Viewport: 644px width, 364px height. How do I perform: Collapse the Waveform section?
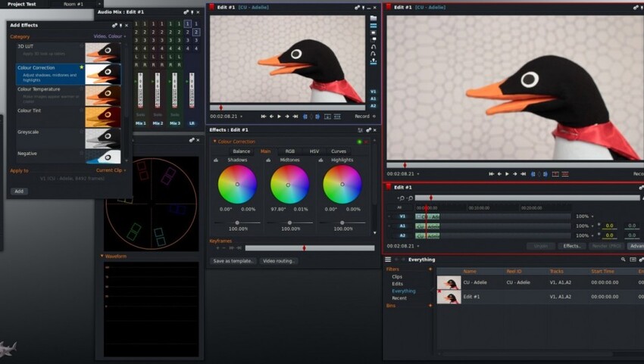(x=102, y=256)
